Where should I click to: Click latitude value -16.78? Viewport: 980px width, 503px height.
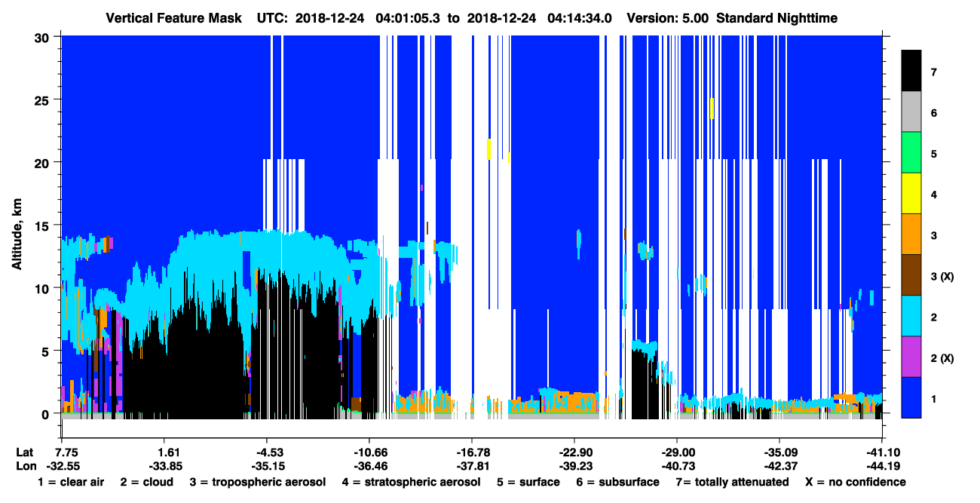[472, 452]
